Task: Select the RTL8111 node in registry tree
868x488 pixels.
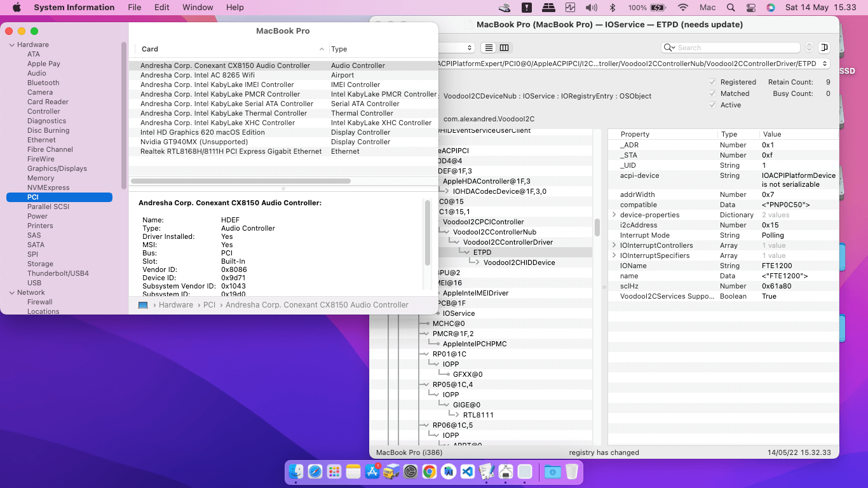Action: coord(478,415)
